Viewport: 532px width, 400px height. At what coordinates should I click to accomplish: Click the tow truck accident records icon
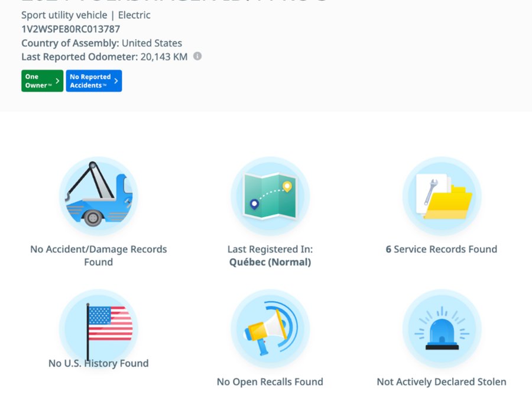pyautogui.click(x=98, y=197)
